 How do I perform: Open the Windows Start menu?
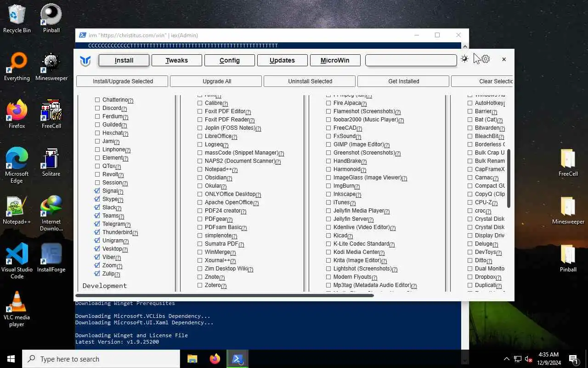[11, 359]
